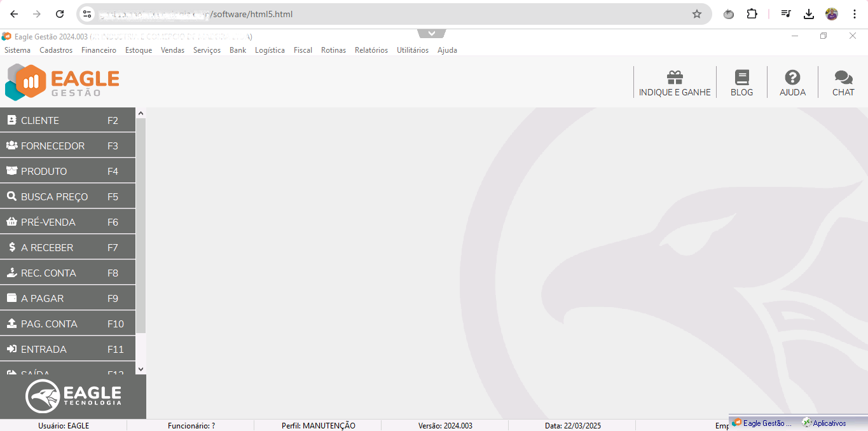Open the Serviços menu
The height and width of the screenshot is (431, 868).
pos(207,50)
